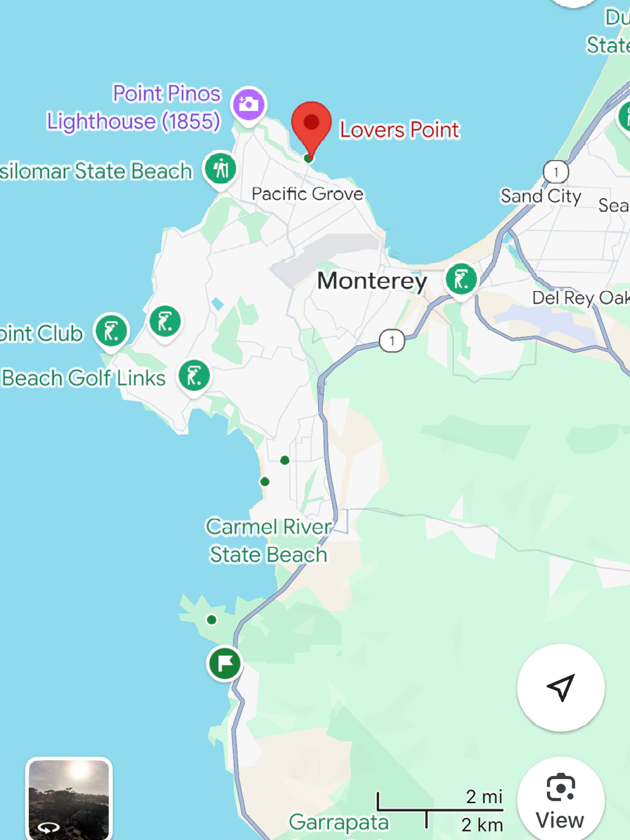The height and width of the screenshot is (840, 630).
Task: Tap the Point Pinos Lighthouse (1855) label
Action: coord(134,107)
